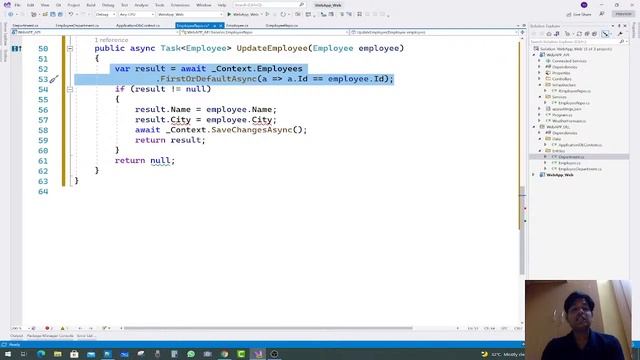Click the editor horizontal scrollbar
This screenshot has width=640, height=360.
tap(268, 328)
